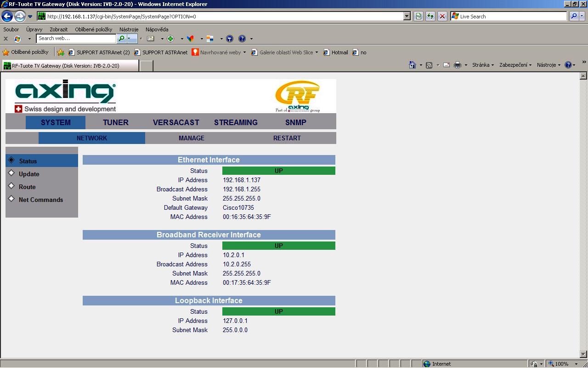588x368 pixels.
Task: Open the Navrhované weby favorite
Action: click(x=219, y=52)
